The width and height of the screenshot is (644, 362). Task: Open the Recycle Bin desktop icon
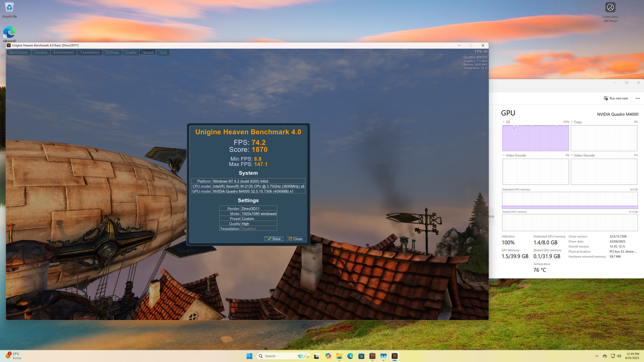[9, 10]
